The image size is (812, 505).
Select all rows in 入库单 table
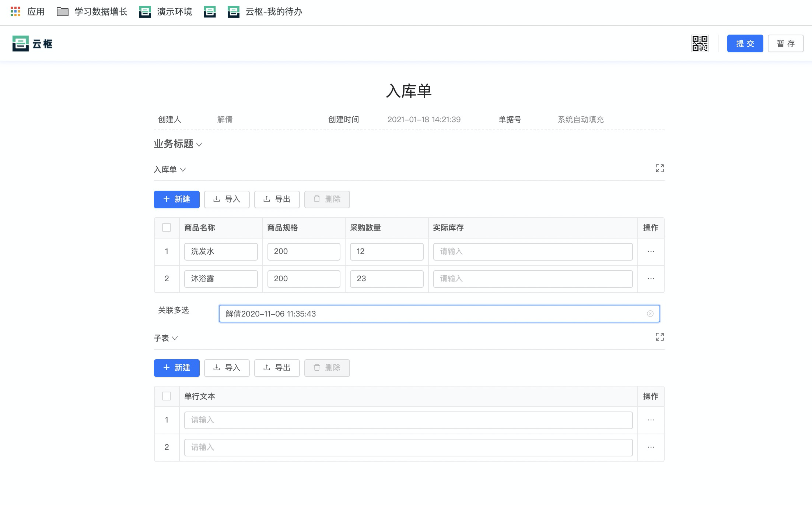167,227
